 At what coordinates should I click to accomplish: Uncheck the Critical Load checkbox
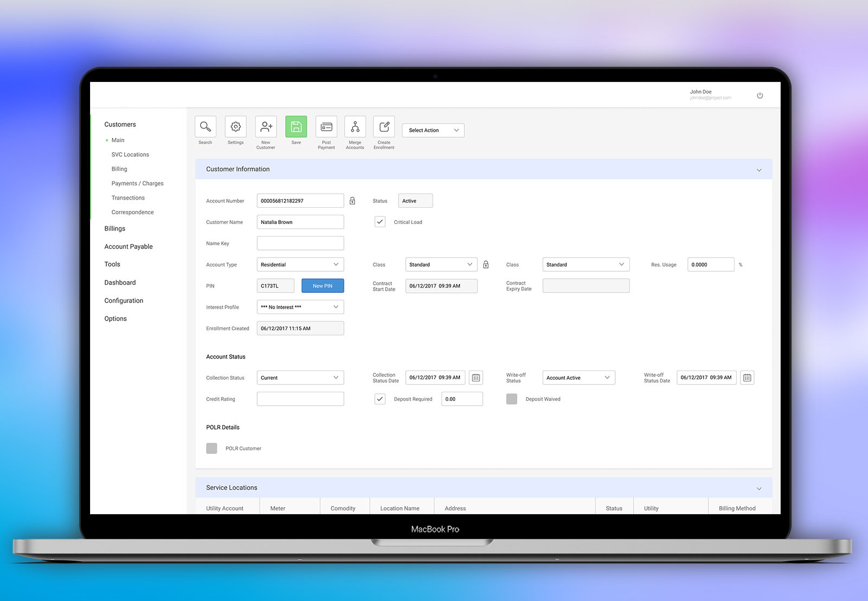pyautogui.click(x=380, y=222)
